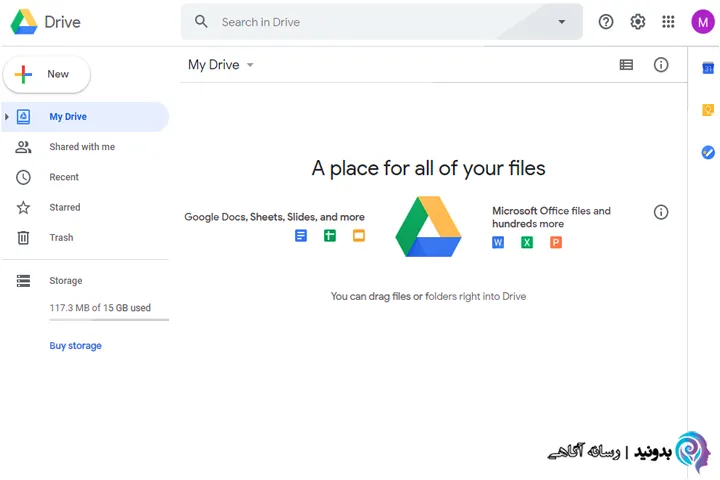Click the Starred star icon

pos(23,208)
